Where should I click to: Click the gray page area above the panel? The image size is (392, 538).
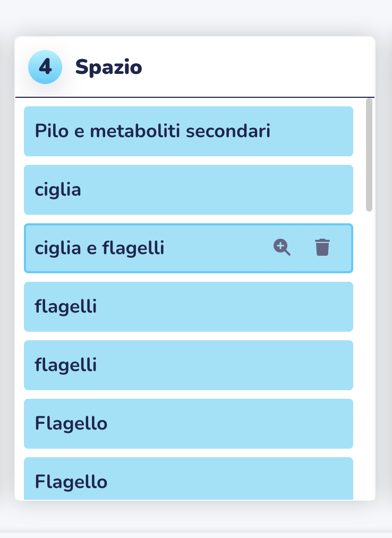[196, 17]
